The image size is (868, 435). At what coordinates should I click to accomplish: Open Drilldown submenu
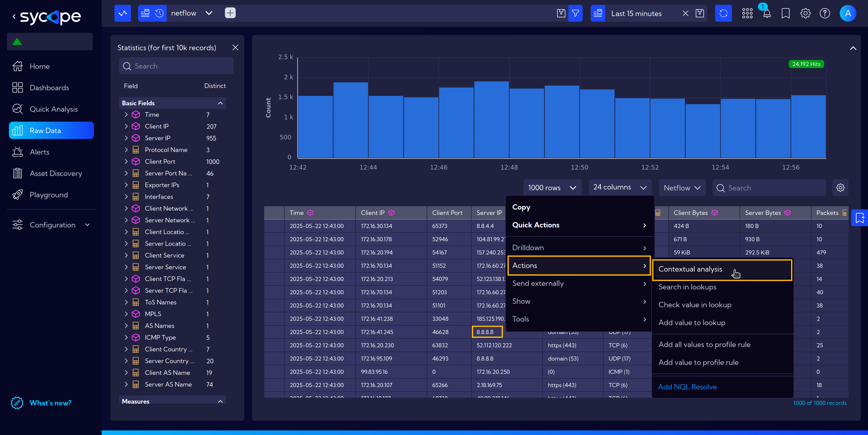click(579, 248)
